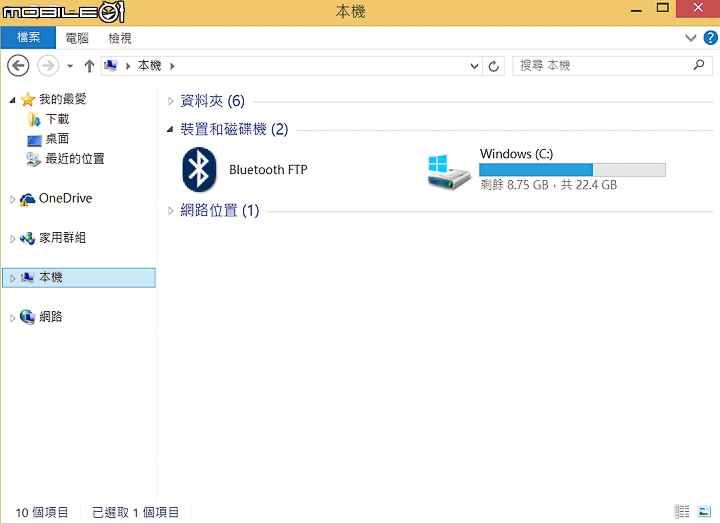Click the search magnifier icon

(x=699, y=65)
